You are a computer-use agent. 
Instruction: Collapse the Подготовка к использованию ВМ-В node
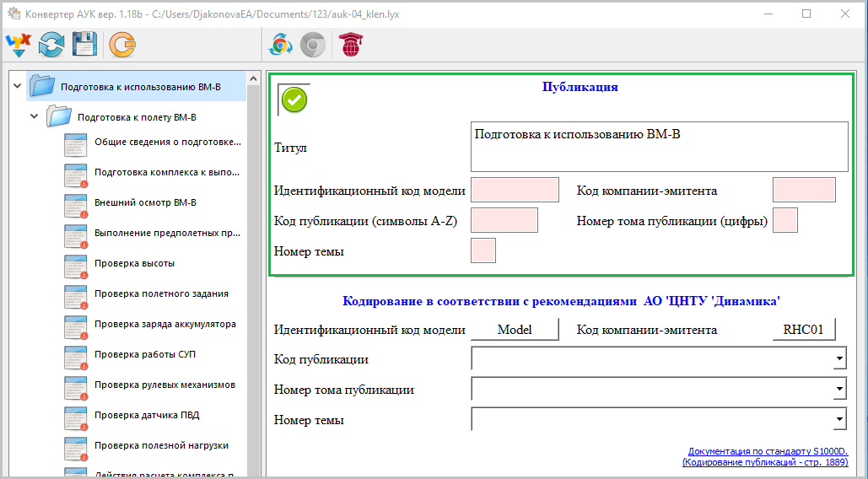(17, 86)
